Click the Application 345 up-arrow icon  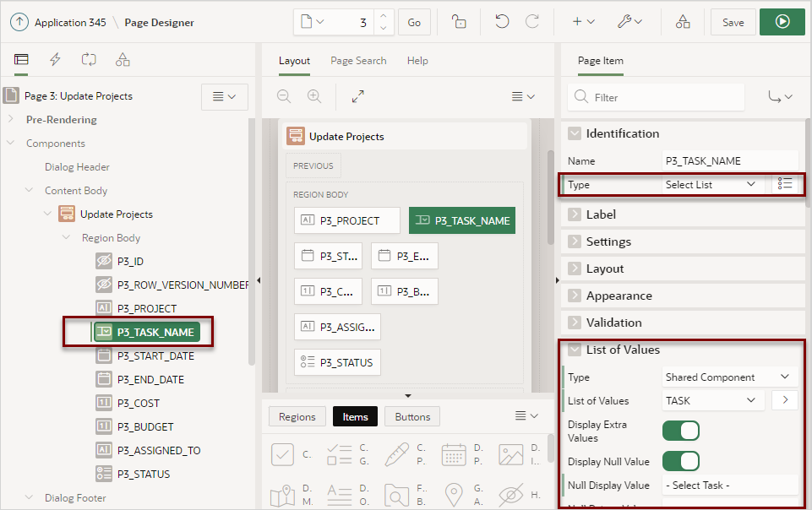pyautogui.click(x=19, y=22)
